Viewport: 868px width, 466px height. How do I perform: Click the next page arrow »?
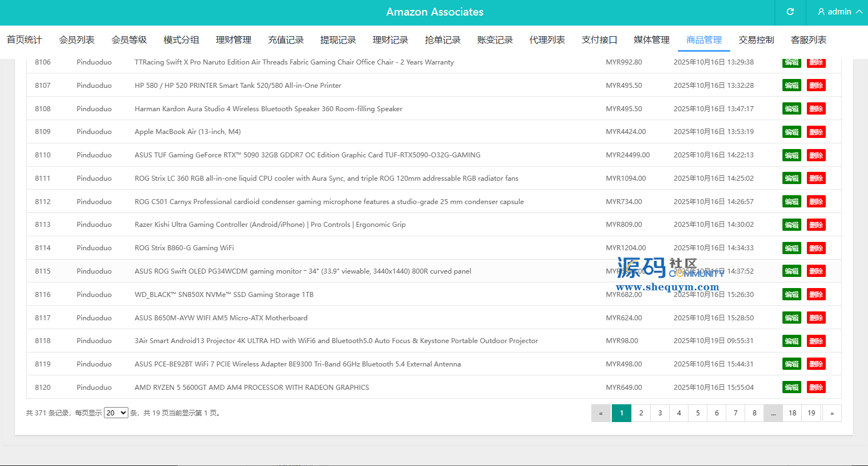831,413
